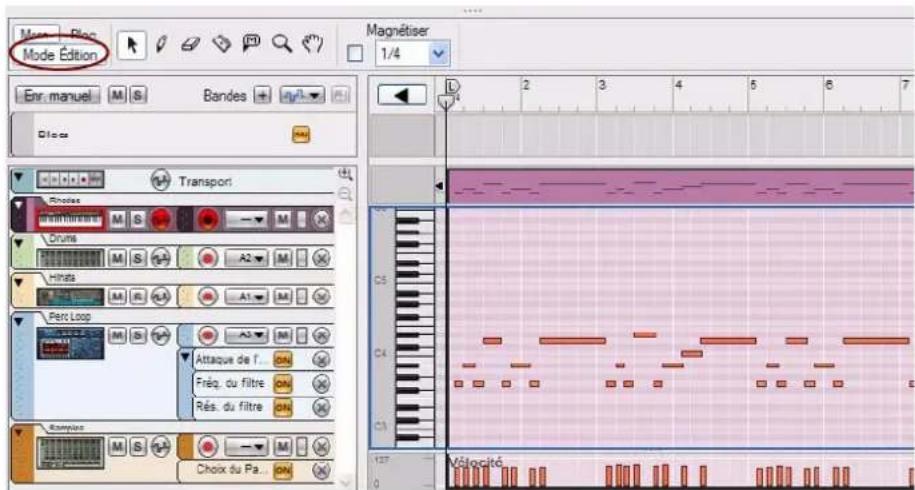The height and width of the screenshot is (490, 915).
Task: Select the Magnifying glass tool
Action: [x=282, y=44]
